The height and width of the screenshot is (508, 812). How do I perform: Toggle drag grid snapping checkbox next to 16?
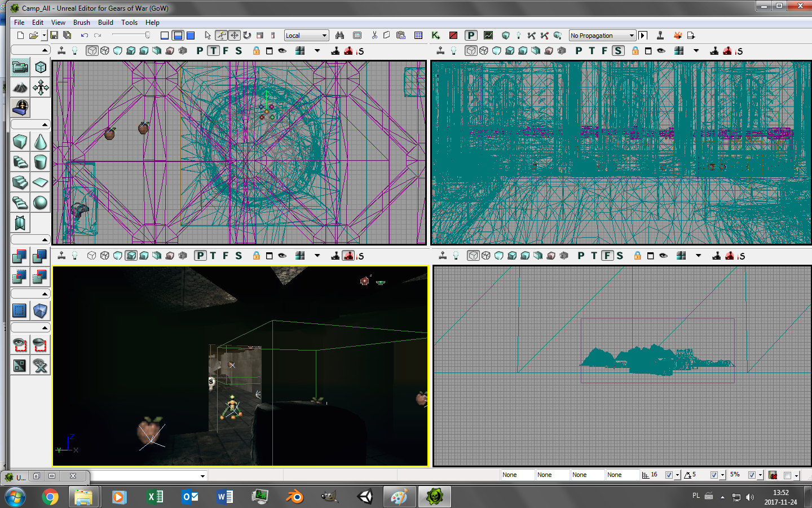(x=669, y=475)
